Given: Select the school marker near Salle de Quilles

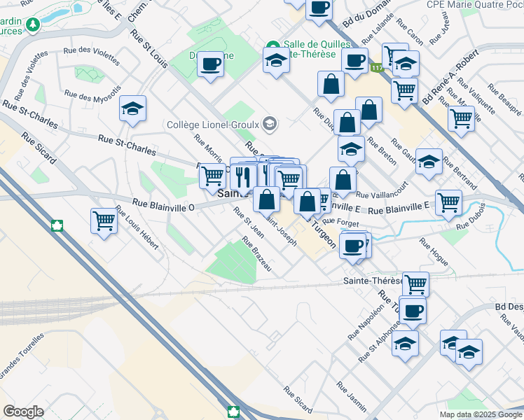Looking at the screenshot, I should (276, 60).
